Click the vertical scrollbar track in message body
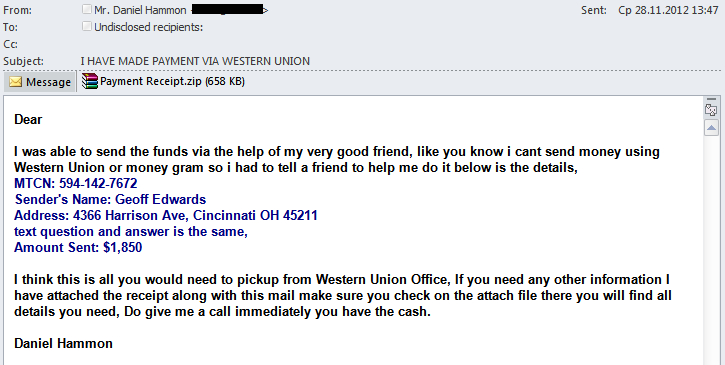 711,250
